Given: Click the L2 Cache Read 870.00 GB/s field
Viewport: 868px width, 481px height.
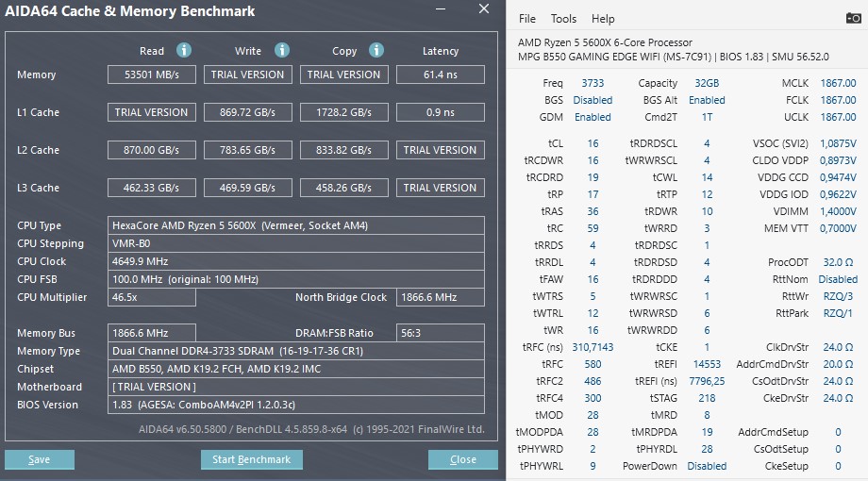Looking at the screenshot, I should [152, 150].
